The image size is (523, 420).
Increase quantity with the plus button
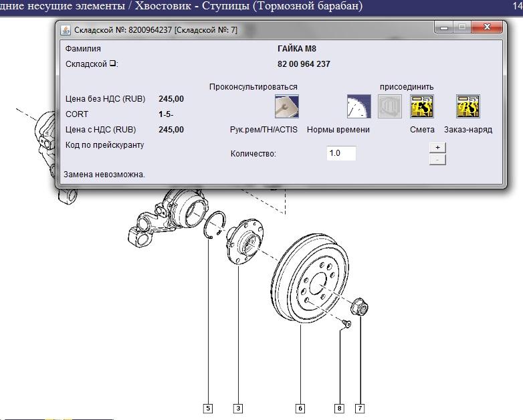pos(437,147)
